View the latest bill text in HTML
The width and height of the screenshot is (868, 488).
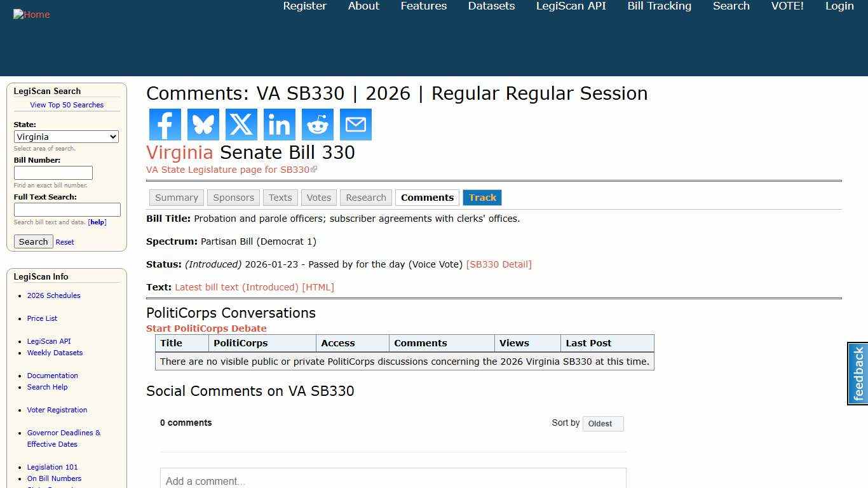(254, 287)
